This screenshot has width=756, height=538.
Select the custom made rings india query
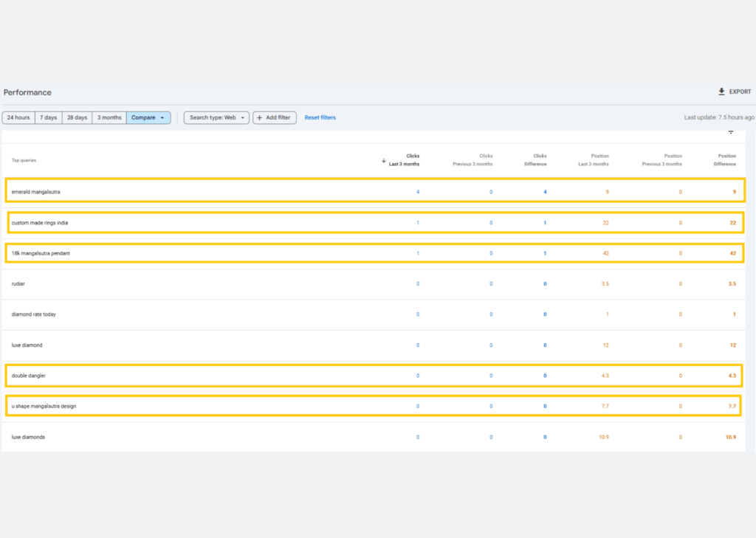click(x=41, y=223)
